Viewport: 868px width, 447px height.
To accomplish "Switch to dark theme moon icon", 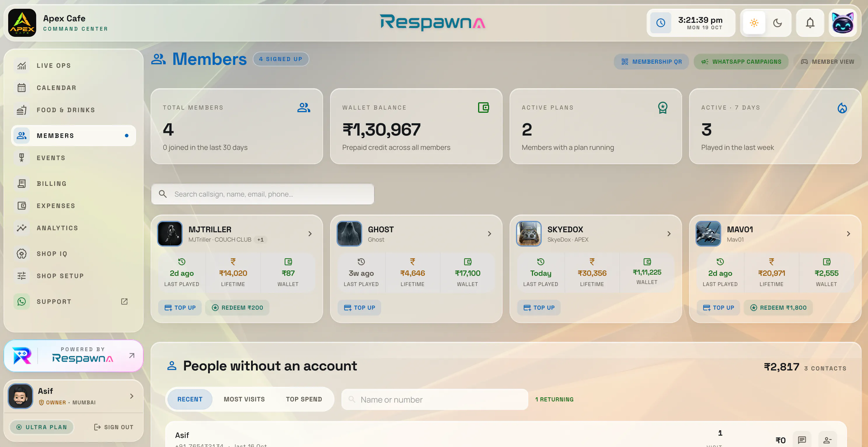I will tap(777, 23).
